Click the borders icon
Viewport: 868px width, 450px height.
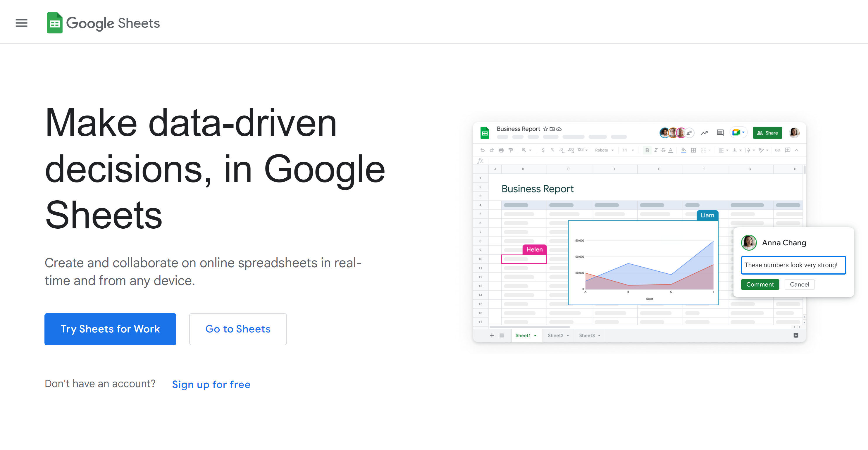(693, 150)
